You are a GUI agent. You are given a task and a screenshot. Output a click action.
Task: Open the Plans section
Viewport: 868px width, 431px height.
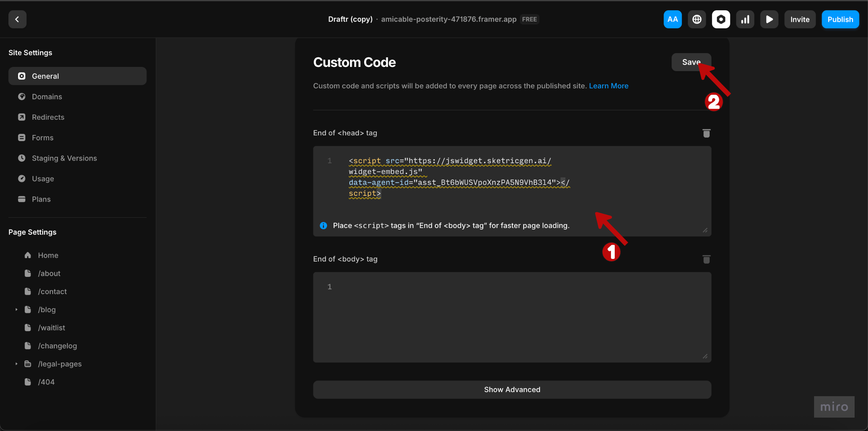pyautogui.click(x=41, y=199)
